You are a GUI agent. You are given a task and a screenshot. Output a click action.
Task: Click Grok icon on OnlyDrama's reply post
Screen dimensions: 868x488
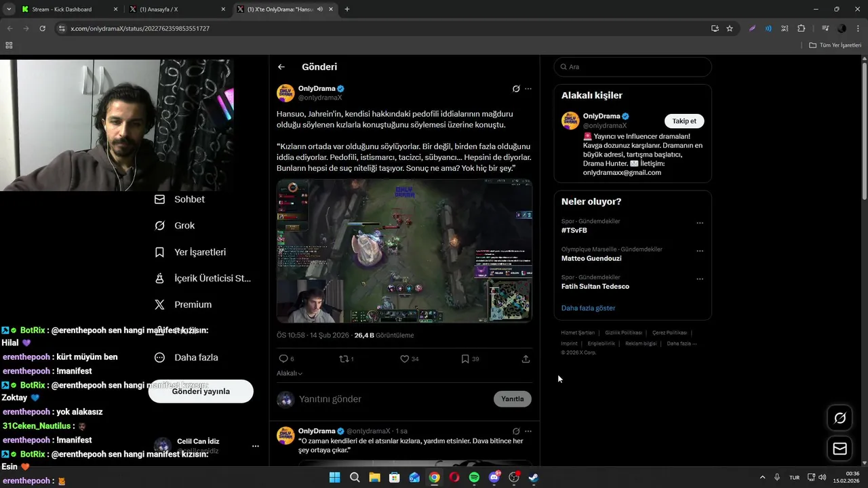click(x=516, y=431)
